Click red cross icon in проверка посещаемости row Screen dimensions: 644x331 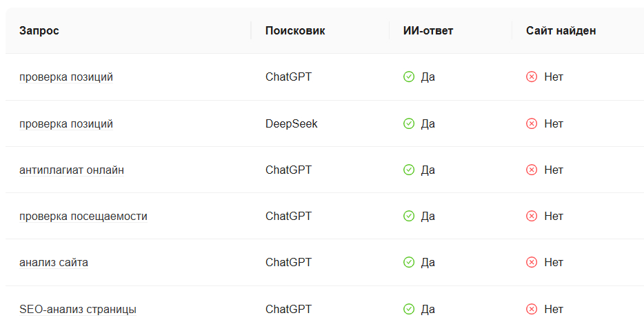pos(532,216)
